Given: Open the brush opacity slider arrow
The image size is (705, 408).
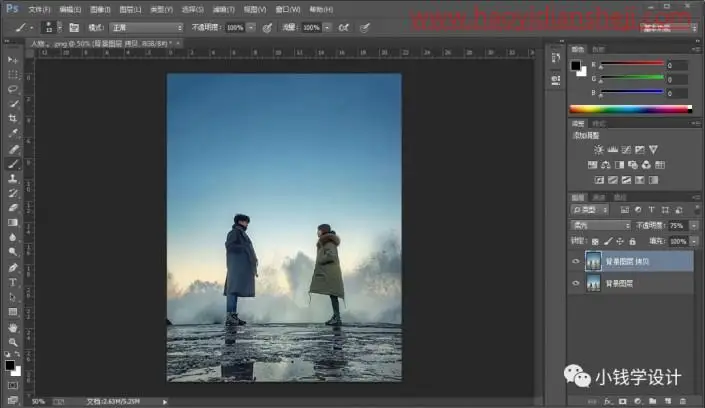Looking at the screenshot, I should pyautogui.click(x=251, y=28).
